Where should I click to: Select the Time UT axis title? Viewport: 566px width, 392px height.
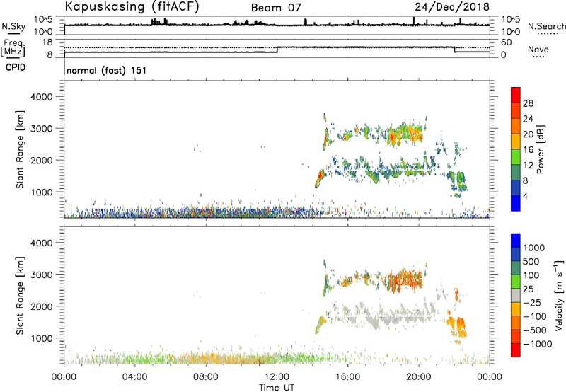point(277,388)
